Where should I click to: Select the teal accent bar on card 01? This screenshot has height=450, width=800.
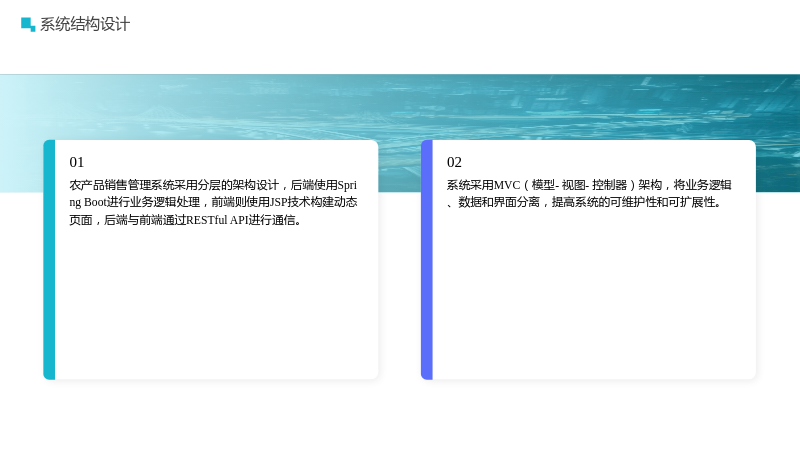[x=49, y=260]
